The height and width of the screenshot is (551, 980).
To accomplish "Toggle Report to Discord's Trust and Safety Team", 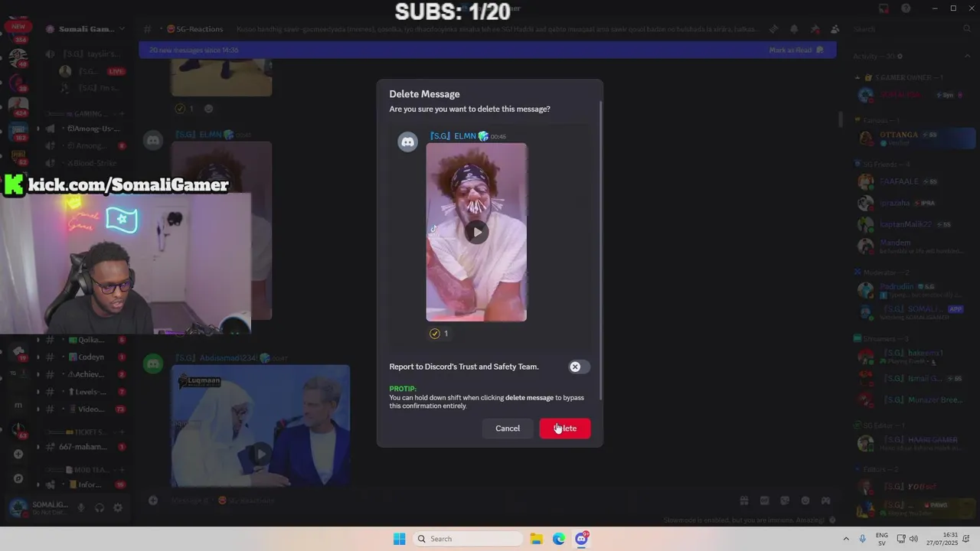I will tap(580, 367).
